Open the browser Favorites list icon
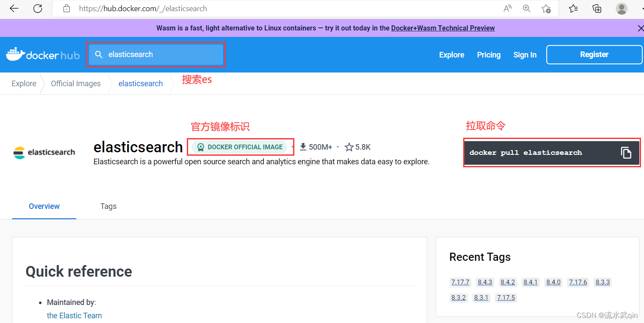The width and height of the screenshot is (644, 323). point(573,9)
